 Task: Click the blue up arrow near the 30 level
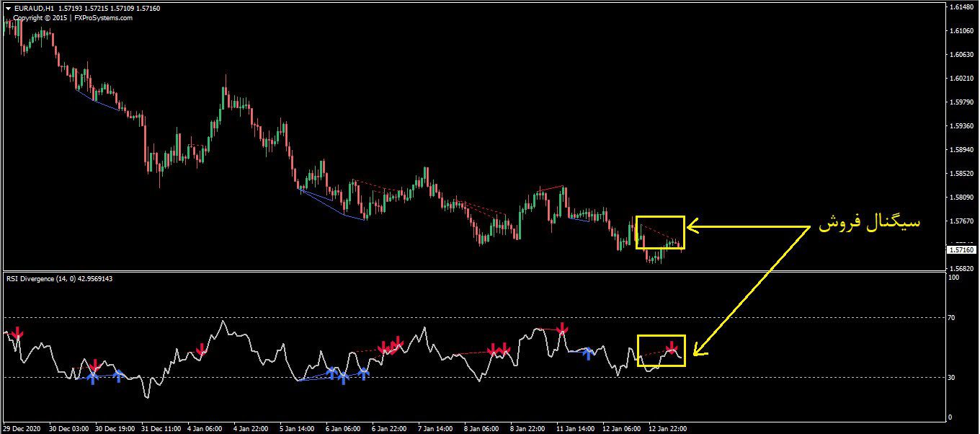(x=362, y=373)
